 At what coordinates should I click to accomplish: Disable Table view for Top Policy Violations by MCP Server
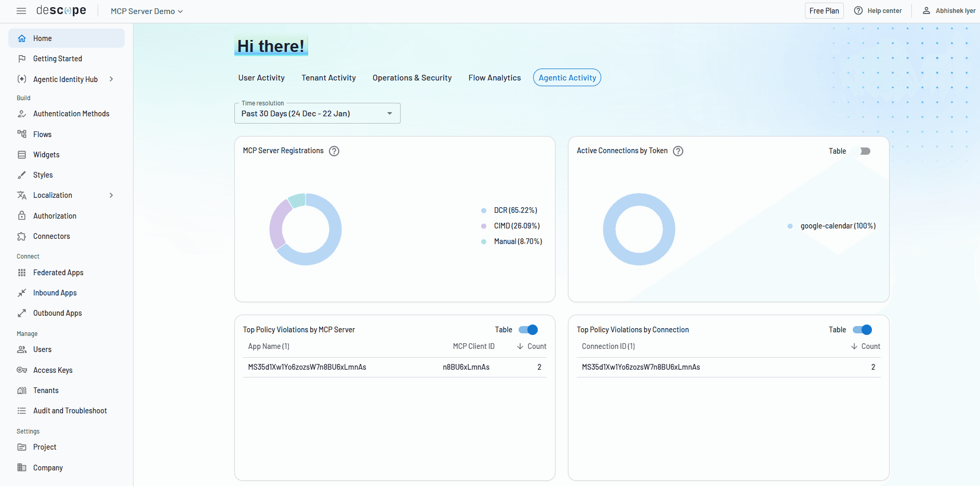point(527,330)
